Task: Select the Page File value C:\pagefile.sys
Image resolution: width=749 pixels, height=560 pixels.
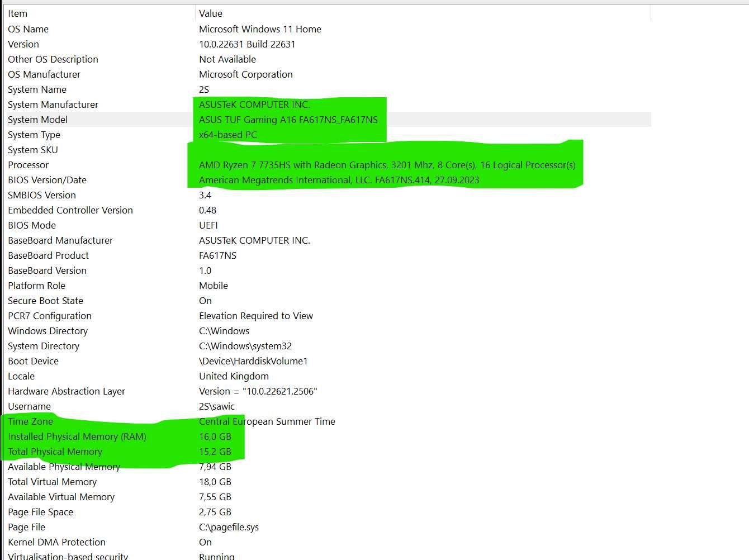Action: (229, 527)
